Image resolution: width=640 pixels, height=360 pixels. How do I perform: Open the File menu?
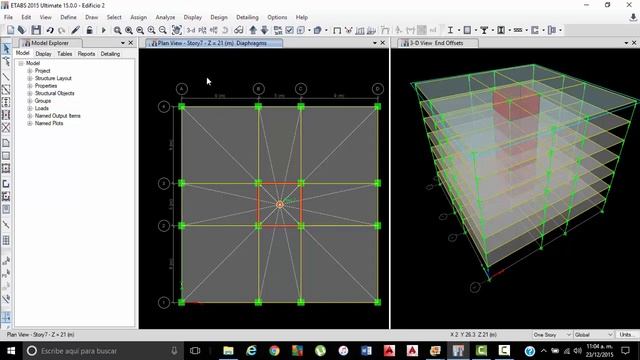[8, 17]
